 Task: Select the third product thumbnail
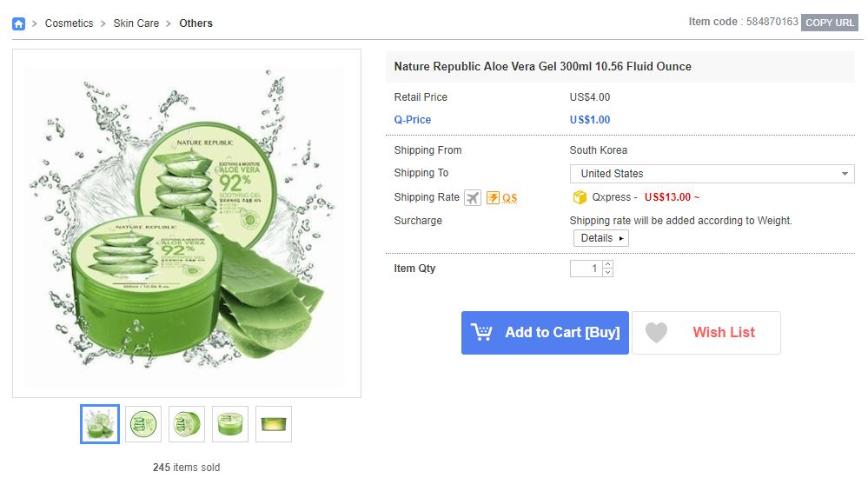coord(187,424)
